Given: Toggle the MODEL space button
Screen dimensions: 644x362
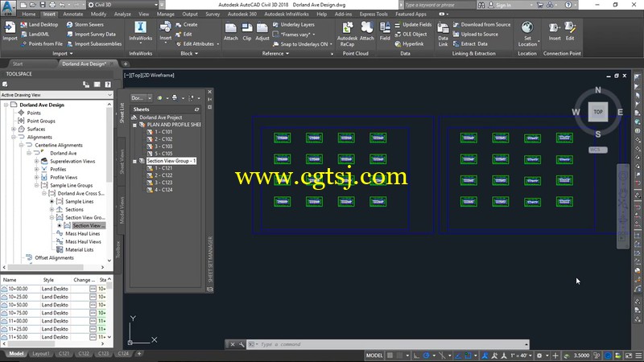Looking at the screenshot, I should coord(374,356).
